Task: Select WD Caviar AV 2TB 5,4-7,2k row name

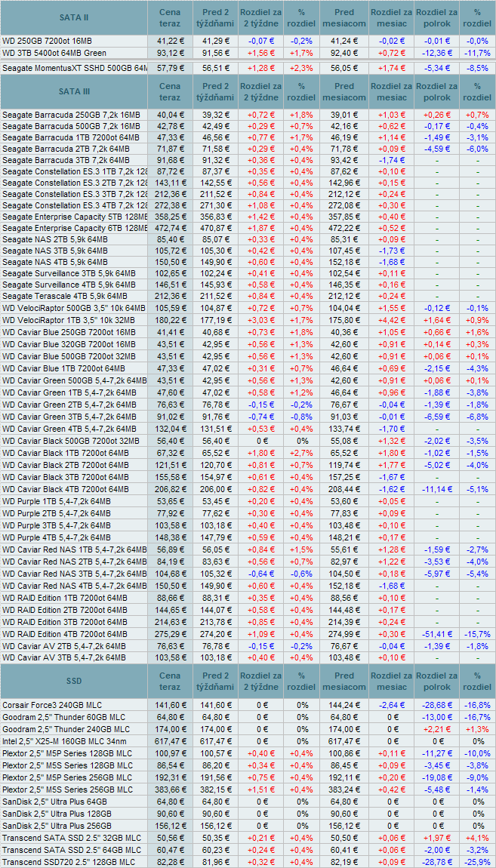Action: 64,645
